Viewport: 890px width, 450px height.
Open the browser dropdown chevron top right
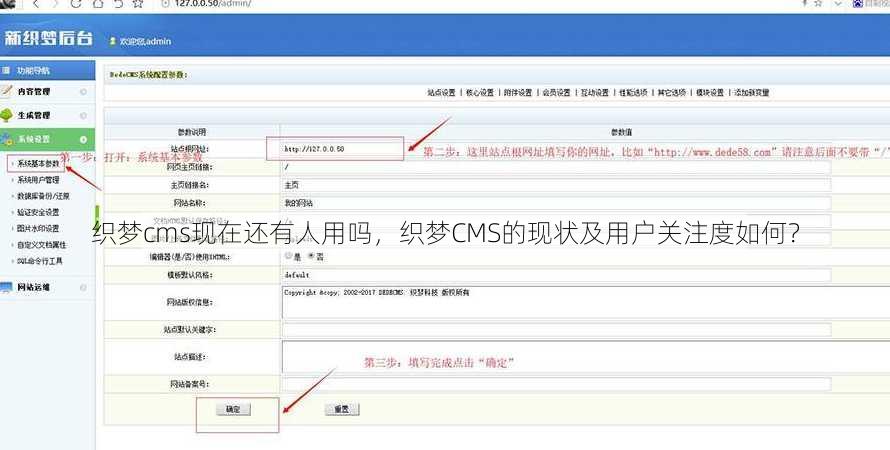coord(838,3)
